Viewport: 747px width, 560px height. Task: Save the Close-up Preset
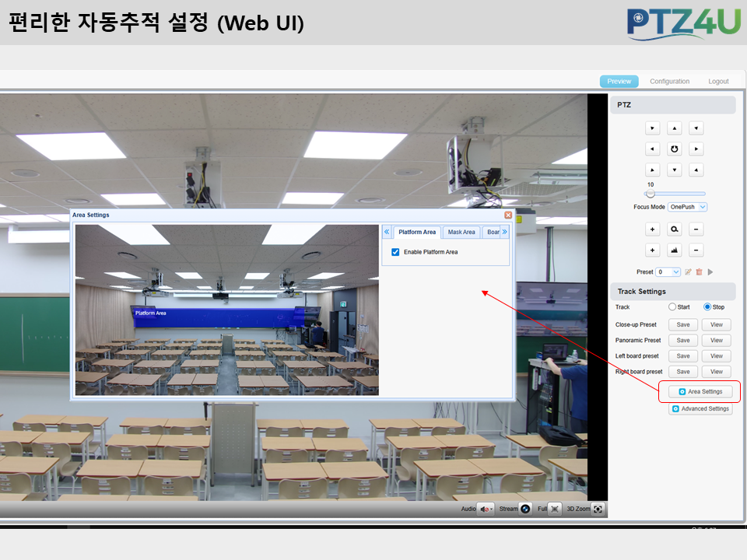click(x=682, y=325)
